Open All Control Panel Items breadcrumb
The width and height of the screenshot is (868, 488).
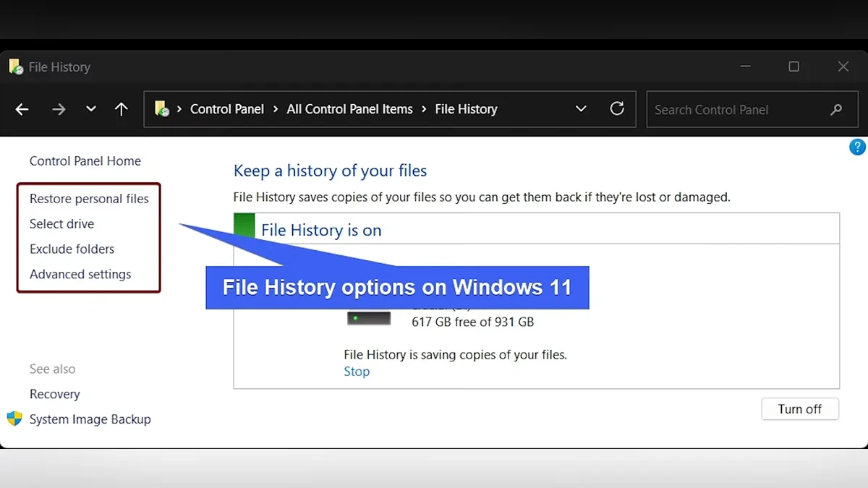click(349, 109)
